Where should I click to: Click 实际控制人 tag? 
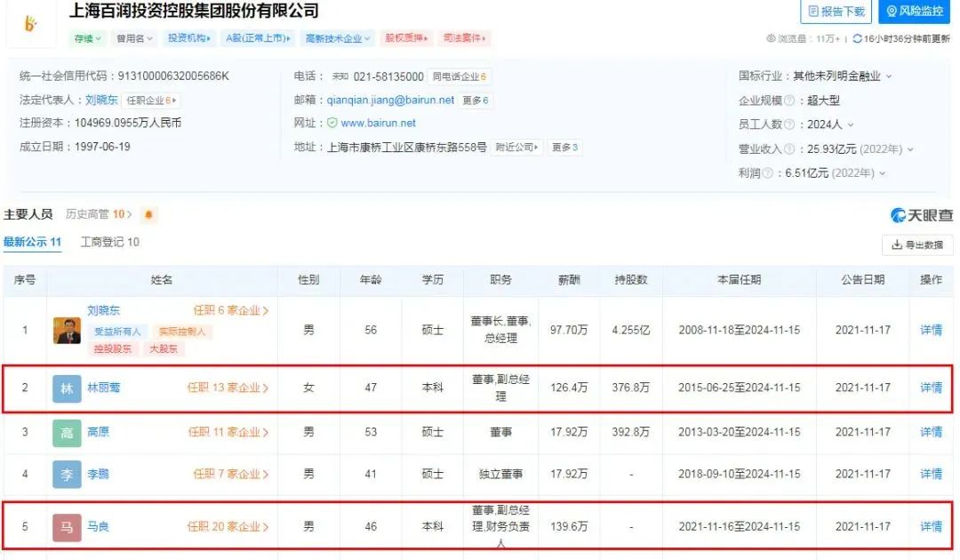(181, 331)
